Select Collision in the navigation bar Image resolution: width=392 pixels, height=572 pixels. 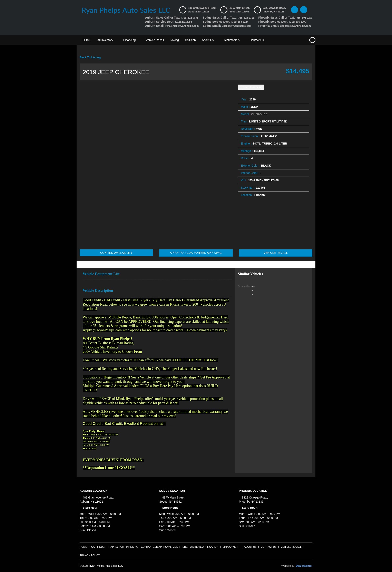[x=190, y=40]
